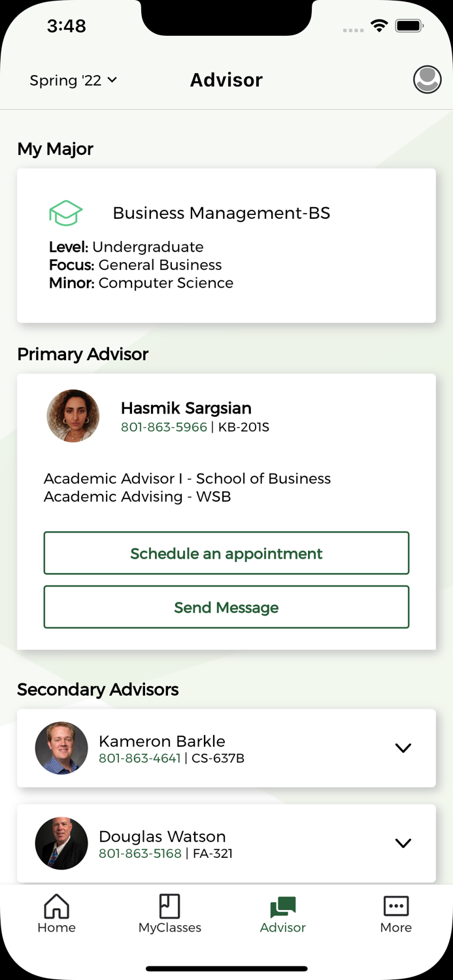Open the Home tab icon

click(56, 907)
